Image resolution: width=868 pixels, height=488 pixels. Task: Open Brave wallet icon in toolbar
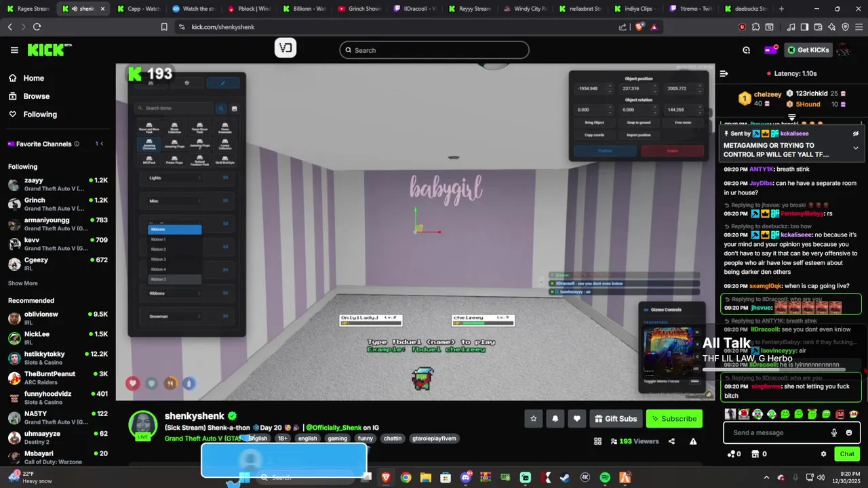[818, 27]
